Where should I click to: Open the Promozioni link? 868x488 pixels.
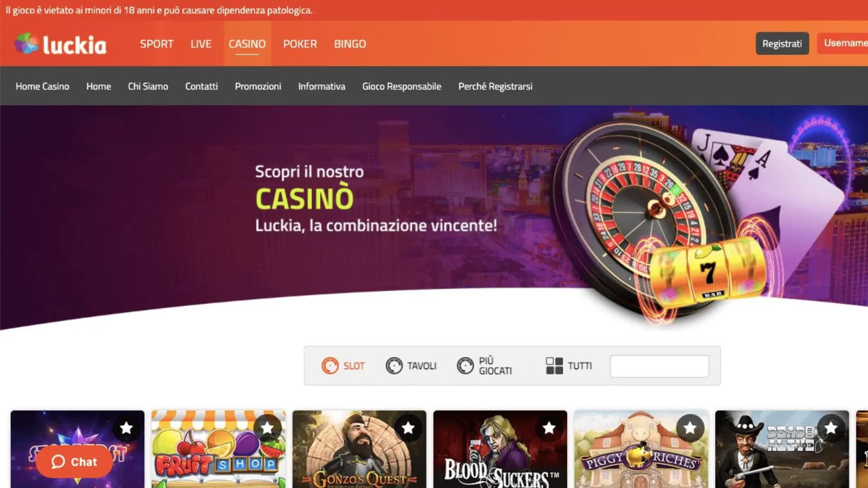pyautogui.click(x=258, y=86)
